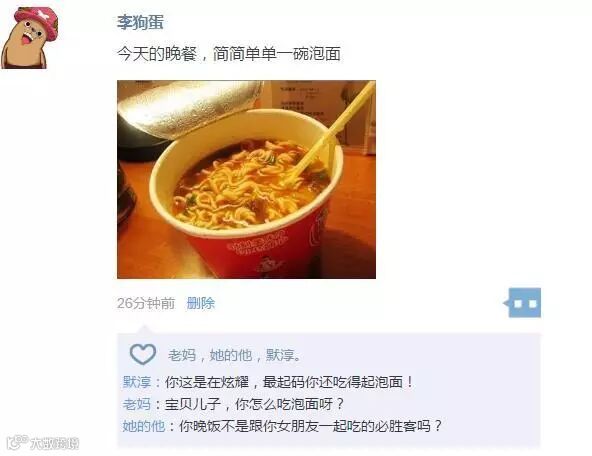Open liker 默淳 in likes list
Screen dimensions: 592x456
point(280,355)
